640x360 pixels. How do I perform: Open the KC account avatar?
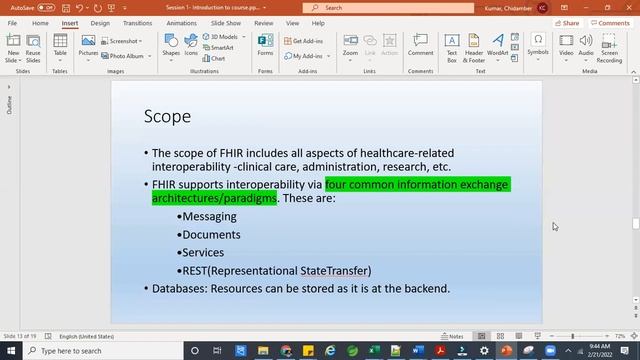click(x=542, y=8)
